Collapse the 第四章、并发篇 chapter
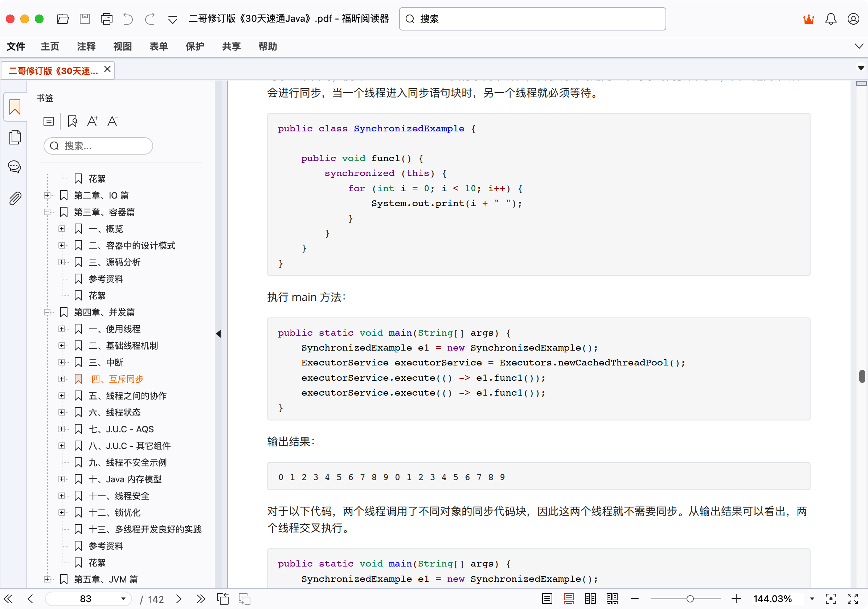868x609 pixels. pos(47,311)
